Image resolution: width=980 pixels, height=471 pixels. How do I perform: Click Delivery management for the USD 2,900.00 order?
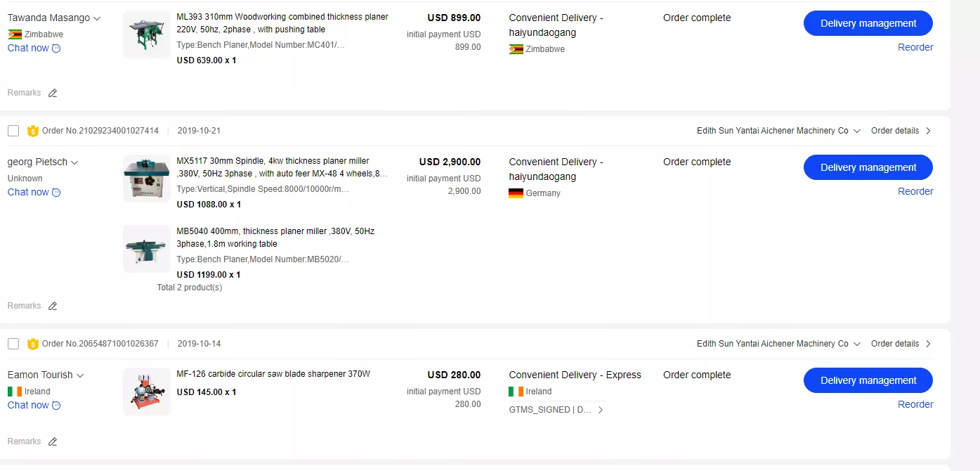pyautogui.click(x=868, y=167)
